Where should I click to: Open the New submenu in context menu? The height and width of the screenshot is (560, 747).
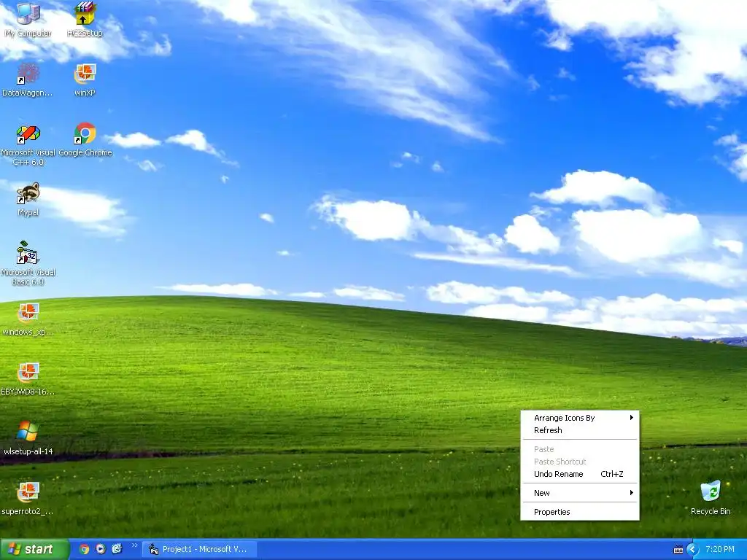(x=580, y=493)
